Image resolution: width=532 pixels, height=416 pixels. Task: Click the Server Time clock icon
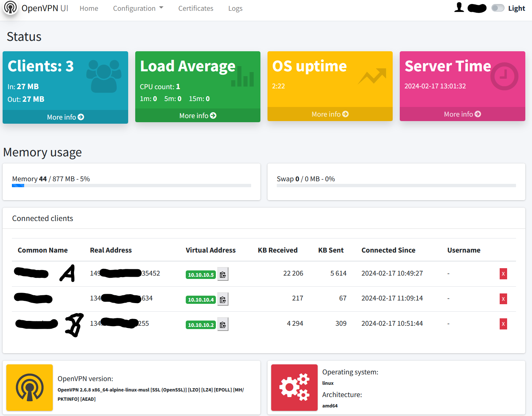pos(504,76)
